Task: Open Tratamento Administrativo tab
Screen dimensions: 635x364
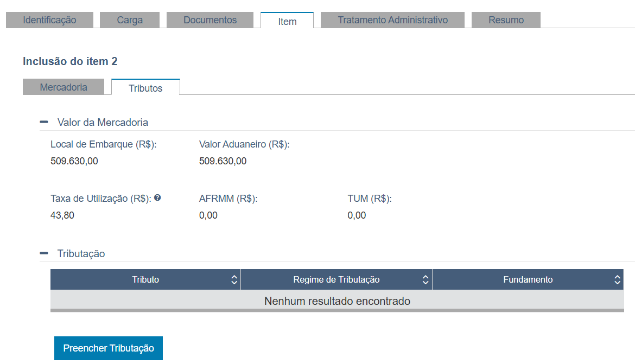Action: click(x=392, y=20)
